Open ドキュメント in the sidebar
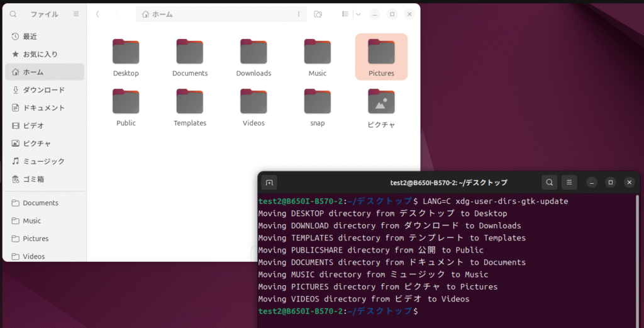 (x=45, y=108)
